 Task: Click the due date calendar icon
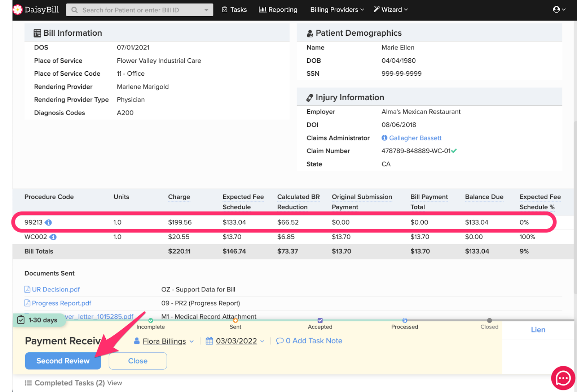209,341
